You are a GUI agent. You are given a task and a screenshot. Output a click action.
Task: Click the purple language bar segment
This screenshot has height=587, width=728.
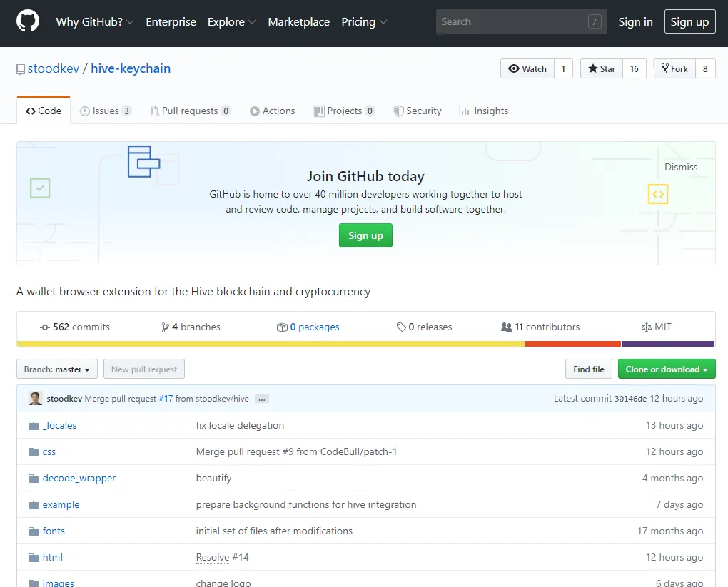point(668,344)
